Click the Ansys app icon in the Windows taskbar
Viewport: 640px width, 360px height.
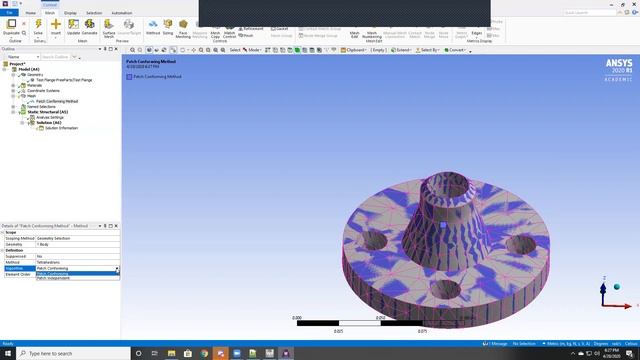pos(286,353)
